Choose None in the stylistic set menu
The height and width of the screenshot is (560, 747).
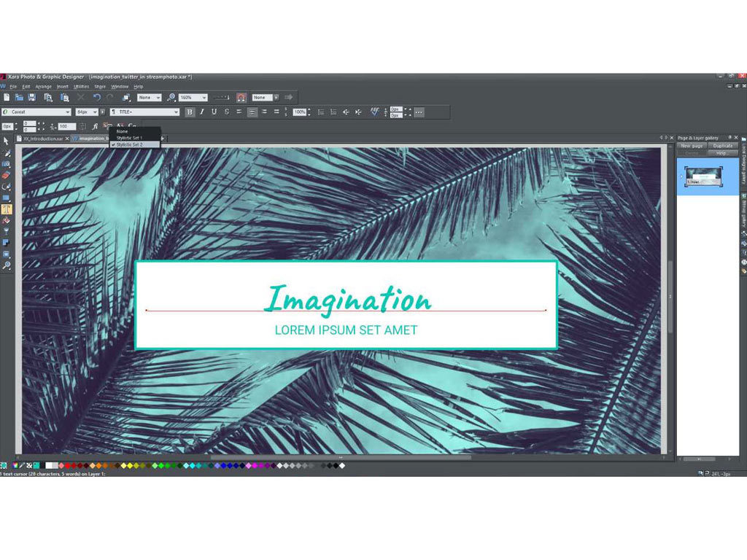[135, 131]
